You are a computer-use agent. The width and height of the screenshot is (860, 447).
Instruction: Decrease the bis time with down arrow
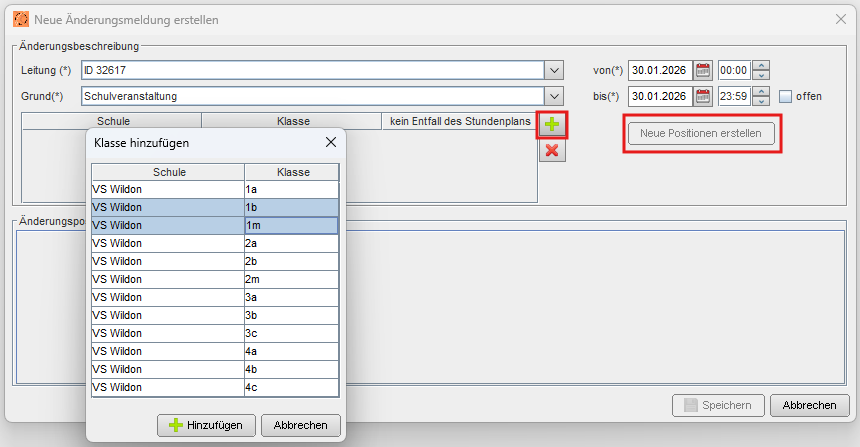pyautogui.click(x=761, y=101)
